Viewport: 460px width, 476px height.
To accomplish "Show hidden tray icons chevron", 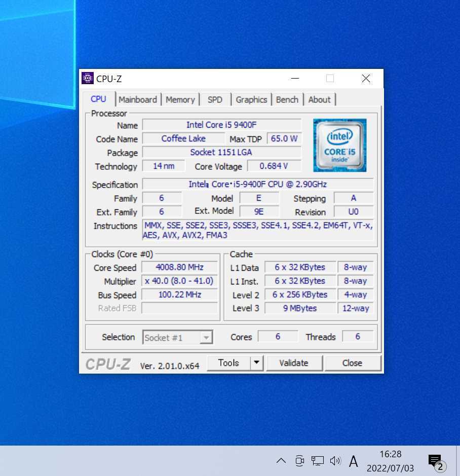I will click(x=281, y=461).
